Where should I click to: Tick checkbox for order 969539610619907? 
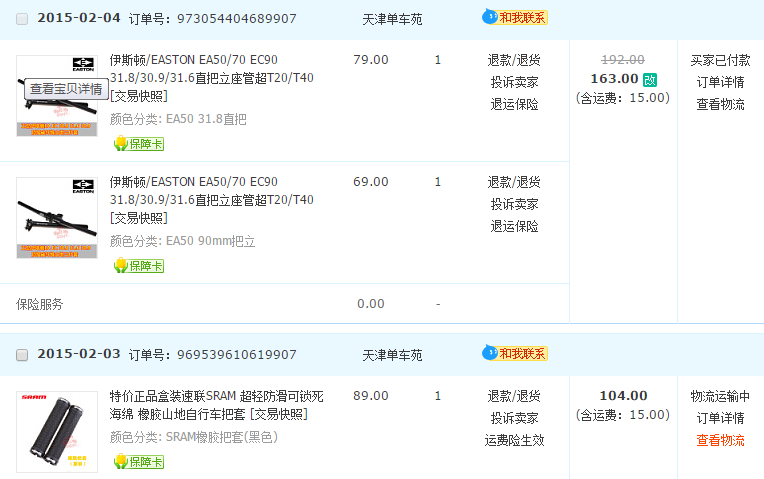coord(22,355)
